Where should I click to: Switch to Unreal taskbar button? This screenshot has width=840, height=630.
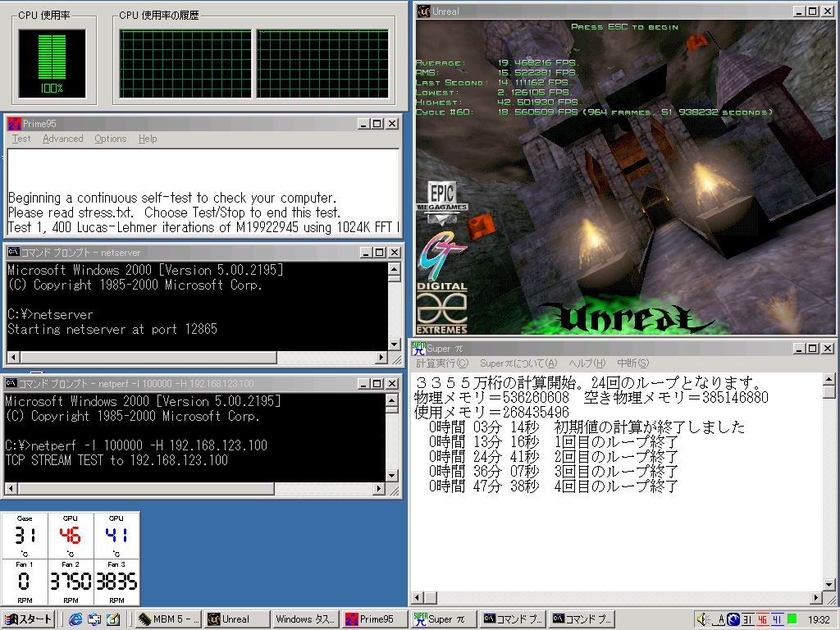tap(237, 619)
